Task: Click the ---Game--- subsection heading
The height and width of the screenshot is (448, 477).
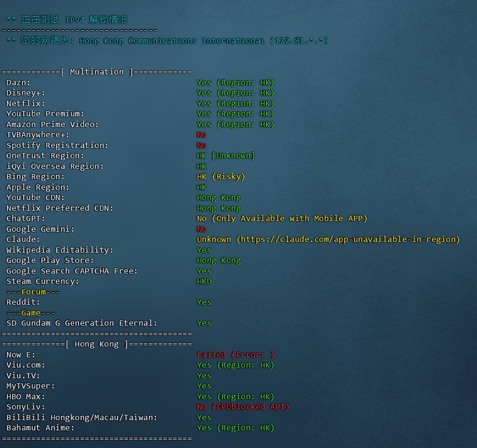Action: click(x=31, y=313)
